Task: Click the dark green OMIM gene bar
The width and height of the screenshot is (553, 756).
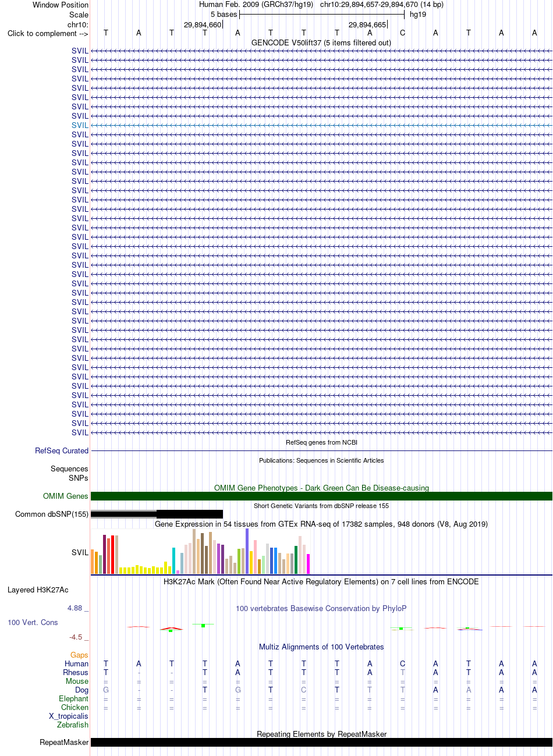Action: tap(321, 496)
